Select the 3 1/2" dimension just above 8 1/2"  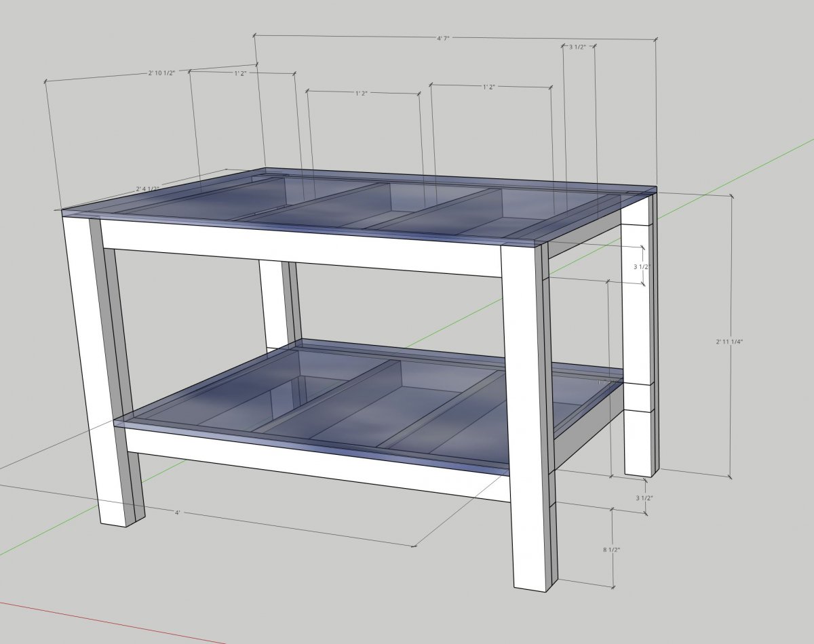coord(644,498)
